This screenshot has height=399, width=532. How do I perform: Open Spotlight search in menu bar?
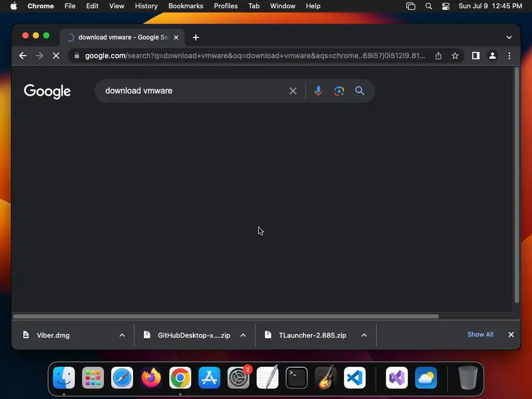pos(429,6)
